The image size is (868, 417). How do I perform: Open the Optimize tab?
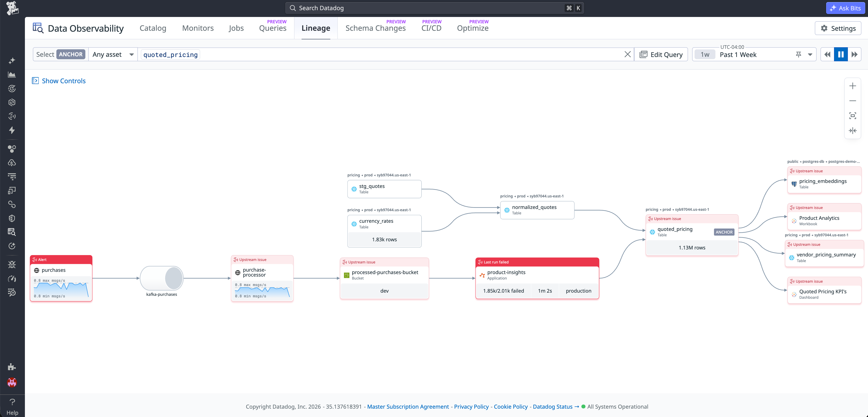click(472, 28)
